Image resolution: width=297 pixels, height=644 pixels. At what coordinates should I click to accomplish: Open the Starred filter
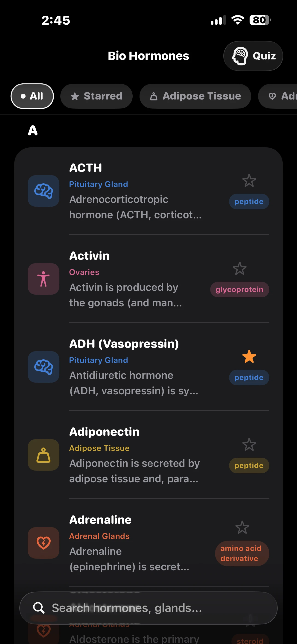pos(96,96)
